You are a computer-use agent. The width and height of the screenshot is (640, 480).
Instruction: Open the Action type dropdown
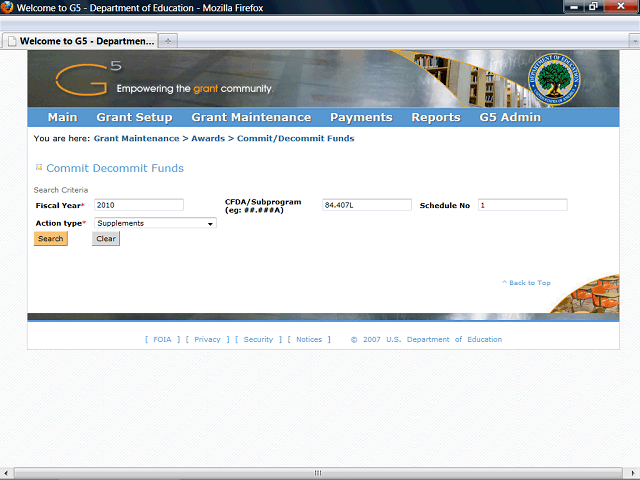click(155, 223)
